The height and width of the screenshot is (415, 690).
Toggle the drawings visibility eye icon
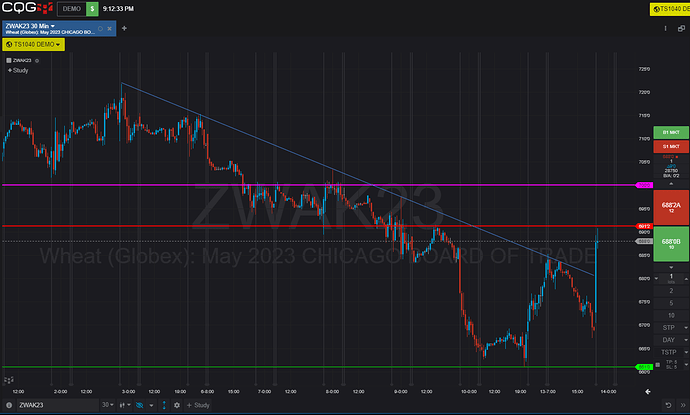click(x=139, y=405)
